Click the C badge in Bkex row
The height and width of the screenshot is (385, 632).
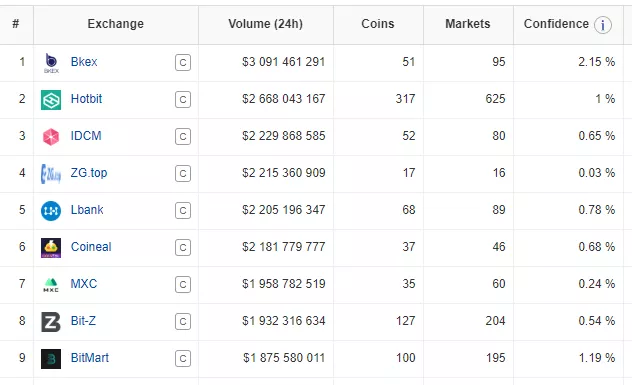pyautogui.click(x=183, y=62)
